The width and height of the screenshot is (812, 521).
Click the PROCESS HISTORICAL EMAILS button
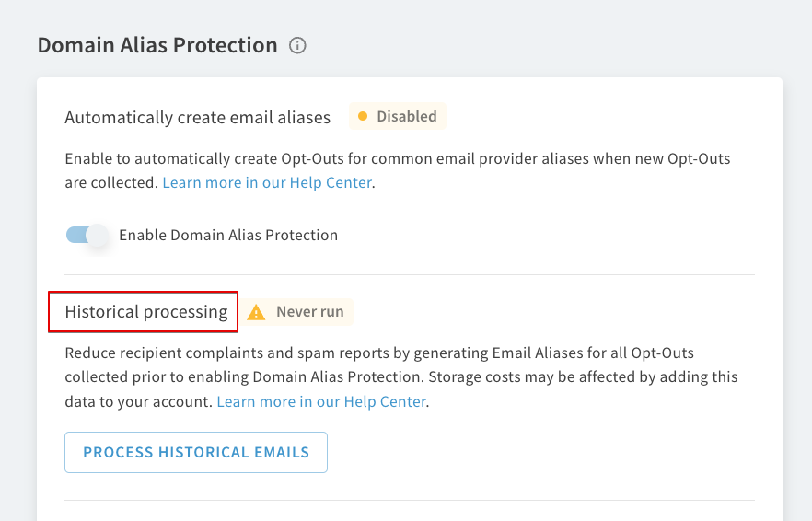tap(196, 452)
